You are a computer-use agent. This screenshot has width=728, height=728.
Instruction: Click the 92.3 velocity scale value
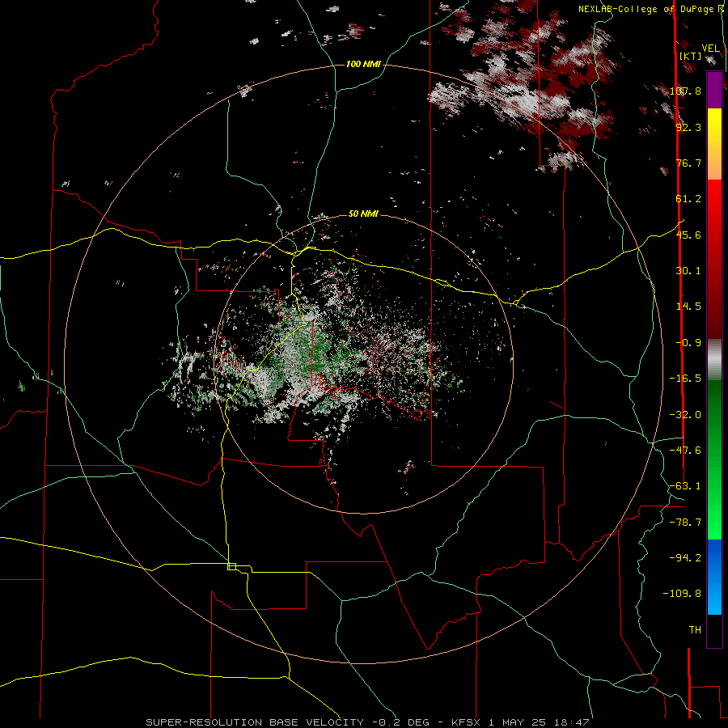(688, 127)
